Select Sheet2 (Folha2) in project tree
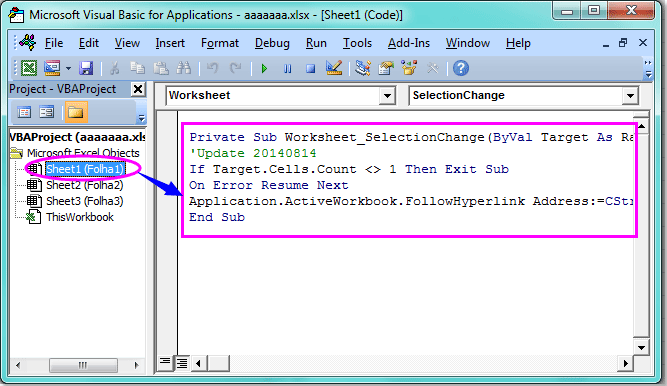Image resolution: width=667 pixels, height=386 pixels. click(x=85, y=185)
